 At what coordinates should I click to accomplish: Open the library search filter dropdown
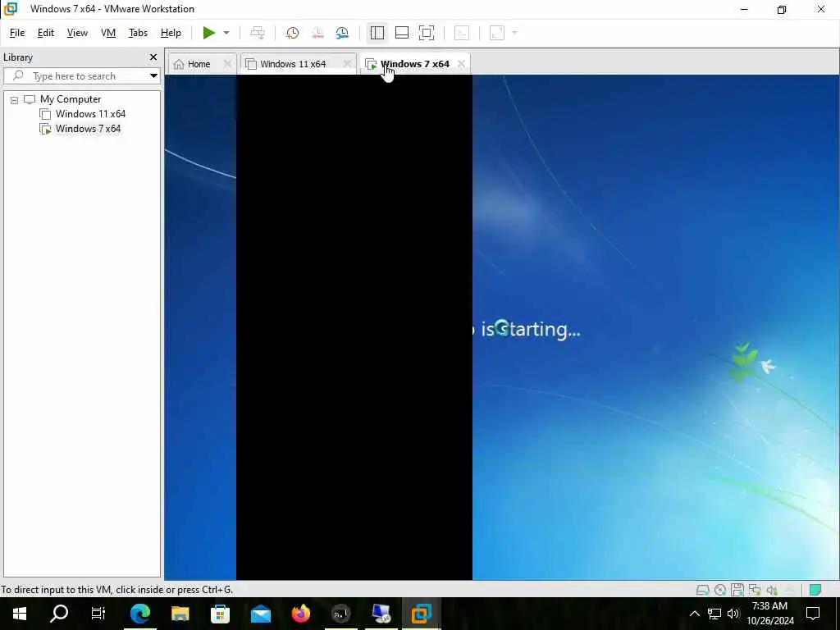coord(153,76)
